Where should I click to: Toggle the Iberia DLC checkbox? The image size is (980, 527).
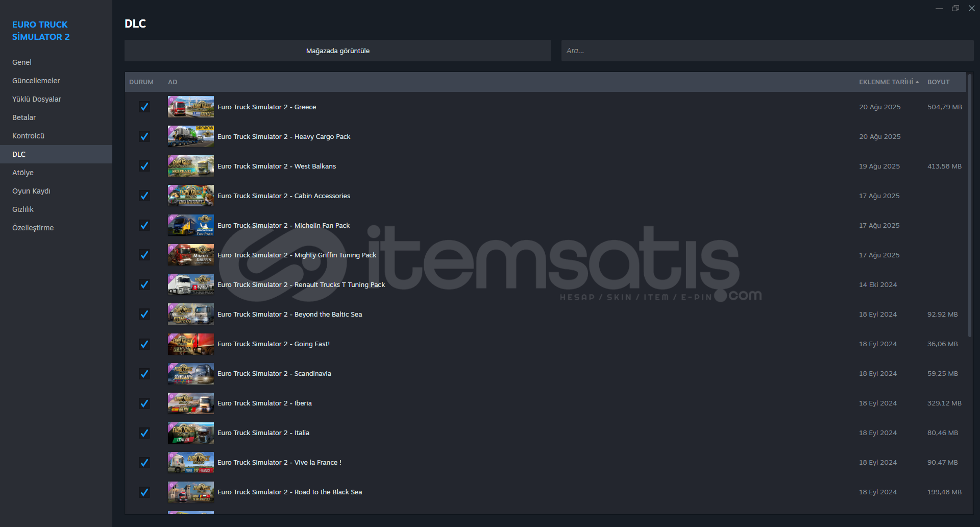click(144, 403)
